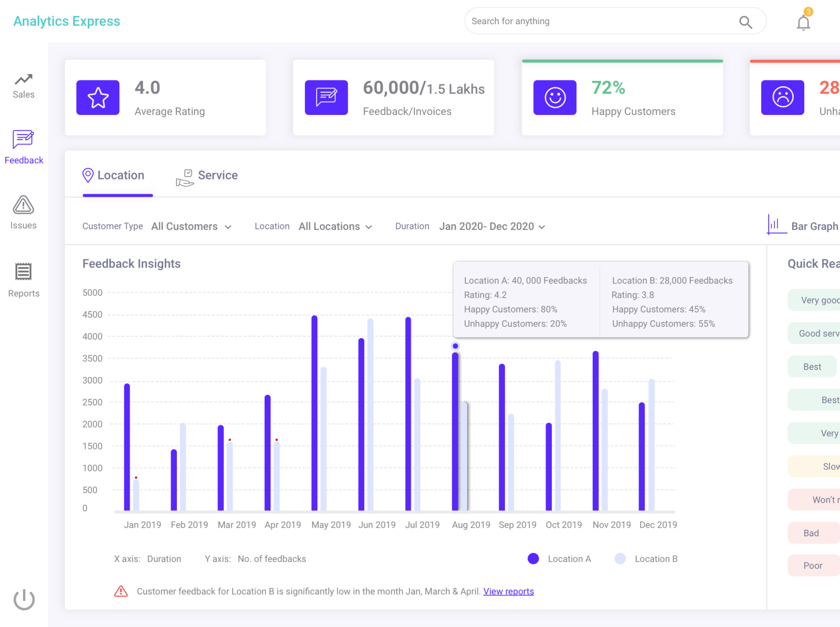
Task: Open the Issues panel from sidebar
Action: pyautogui.click(x=23, y=210)
